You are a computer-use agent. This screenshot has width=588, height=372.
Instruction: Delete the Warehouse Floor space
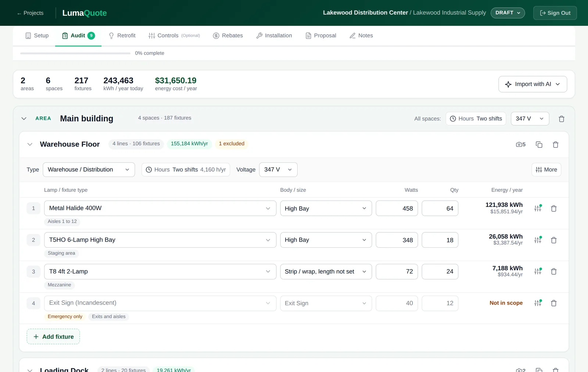[556, 144]
